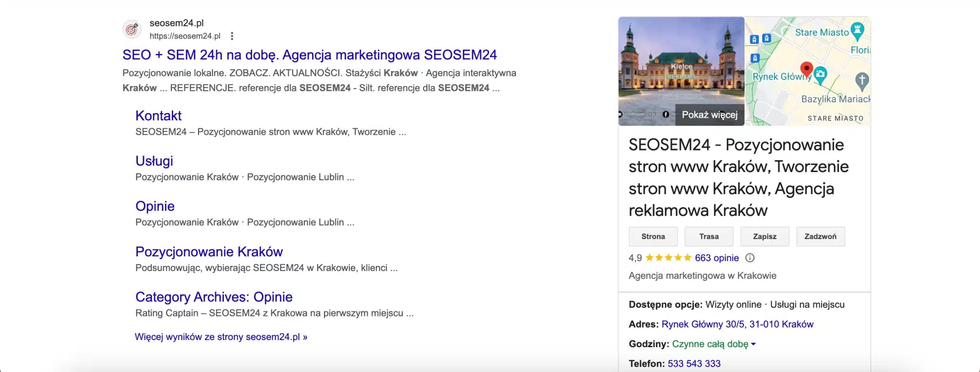Click the Trasa button
Image resolution: width=980 pixels, height=372 pixels.
(709, 237)
